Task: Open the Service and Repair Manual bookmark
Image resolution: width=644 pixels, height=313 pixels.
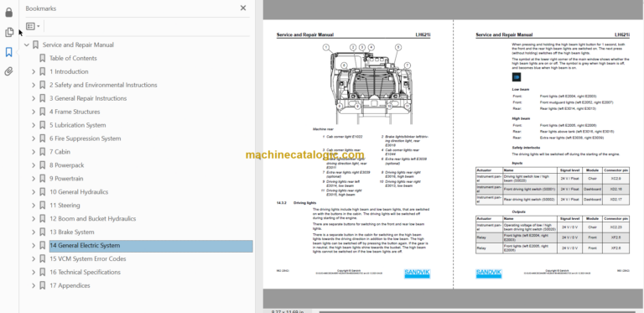Action: click(x=78, y=44)
